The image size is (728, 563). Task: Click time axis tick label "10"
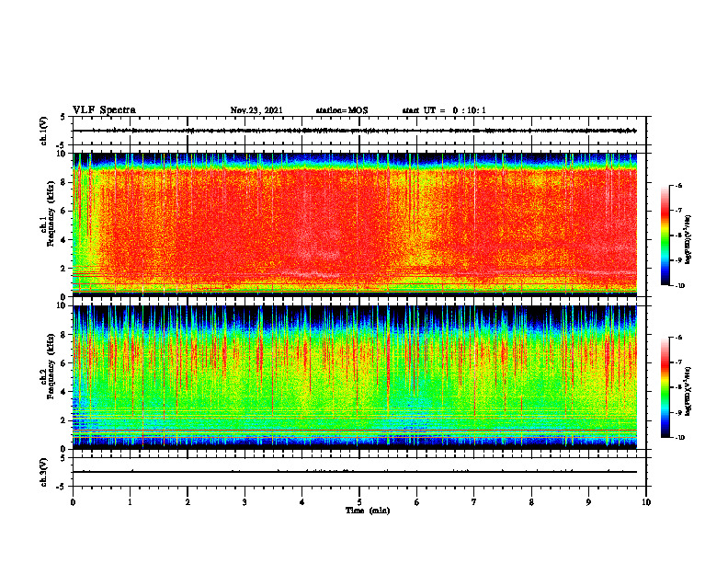click(x=646, y=502)
